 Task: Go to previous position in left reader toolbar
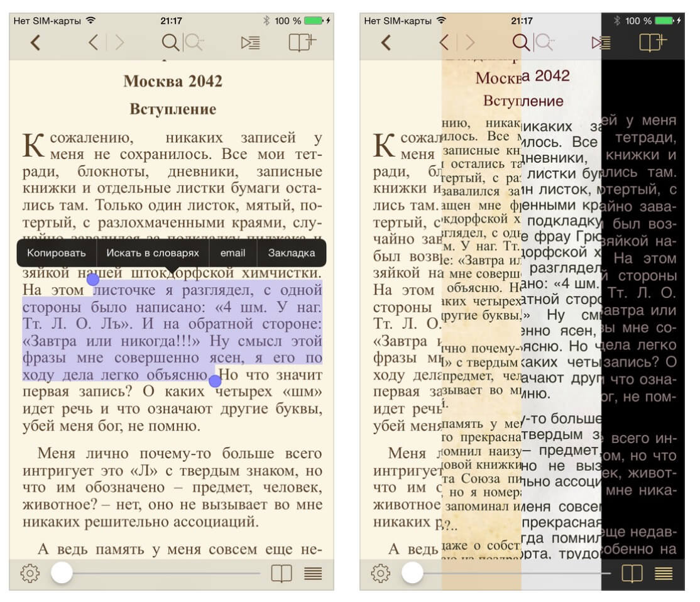[x=93, y=43]
